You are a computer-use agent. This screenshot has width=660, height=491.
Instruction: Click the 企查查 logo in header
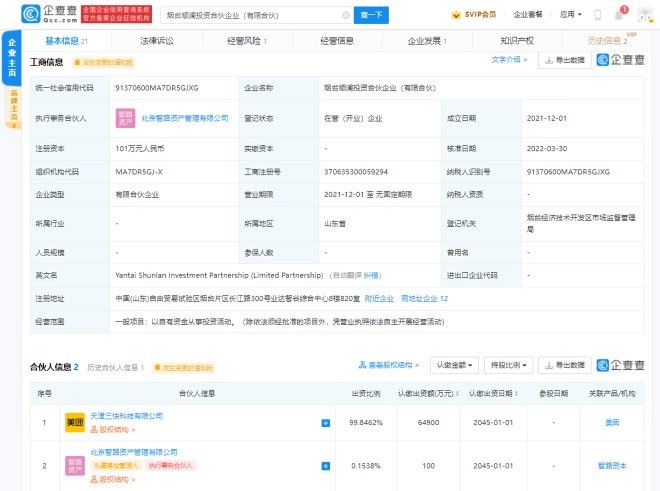point(43,14)
